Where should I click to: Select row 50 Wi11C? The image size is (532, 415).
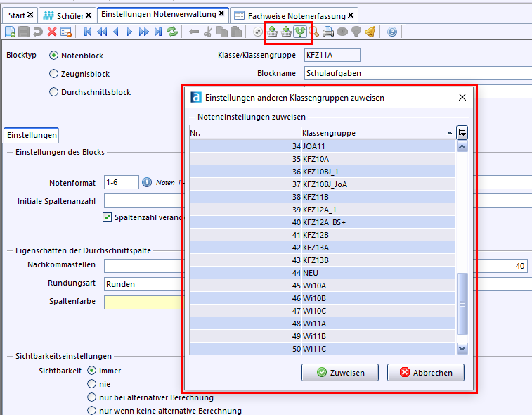tap(323, 349)
